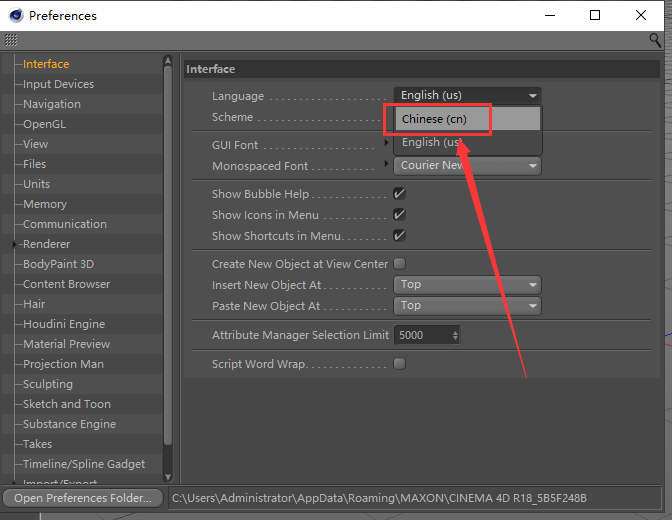Choose Chinese (cn) from language list
This screenshot has height=520, width=672.
434,119
